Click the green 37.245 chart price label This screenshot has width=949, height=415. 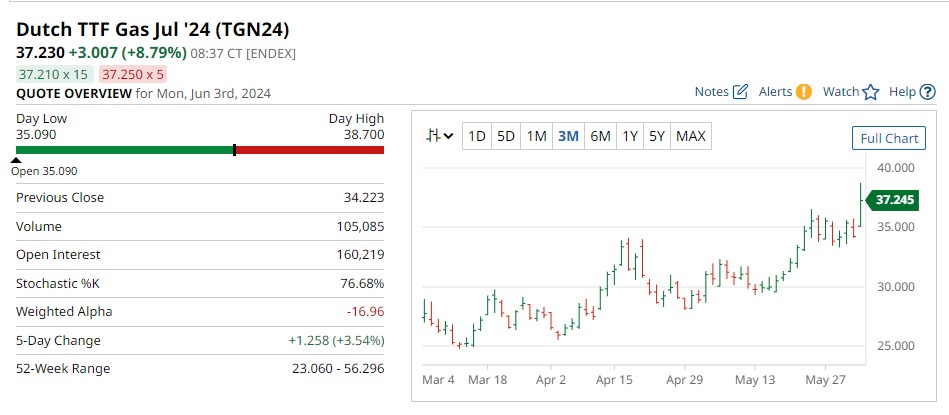coord(894,200)
